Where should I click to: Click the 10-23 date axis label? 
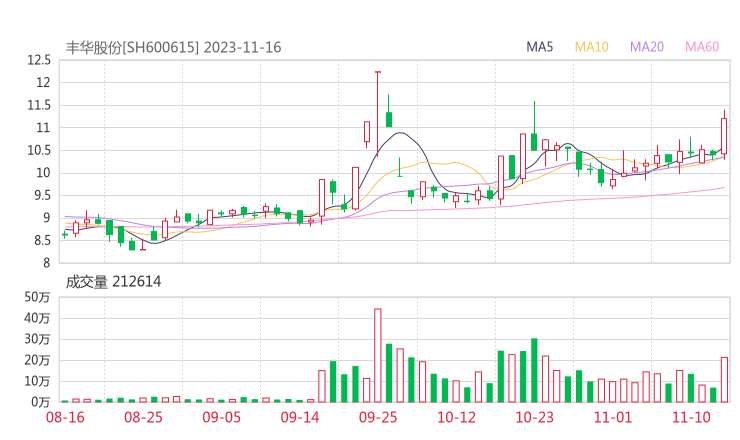534,417
